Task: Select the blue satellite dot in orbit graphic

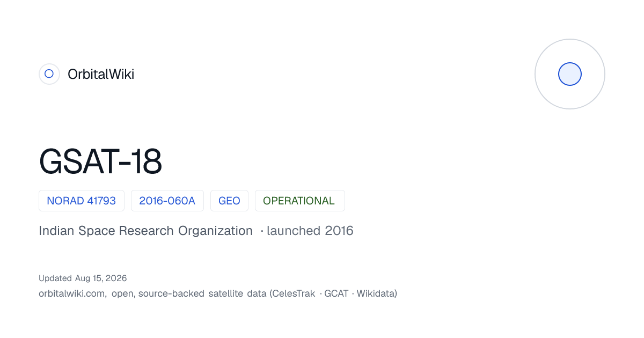Action: (x=570, y=74)
